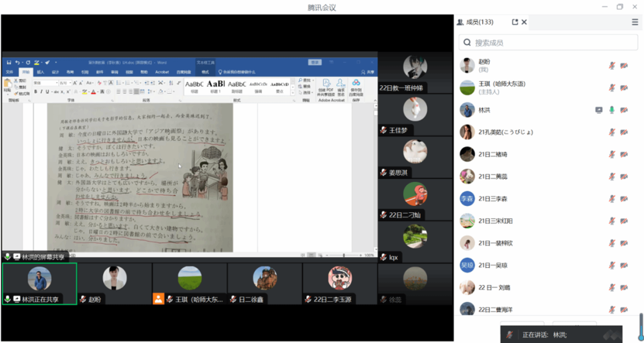Image resolution: width=644 pixels, height=343 pixels.
Task: Toggle microphone for 21日一吴琼
Action: coord(612,265)
